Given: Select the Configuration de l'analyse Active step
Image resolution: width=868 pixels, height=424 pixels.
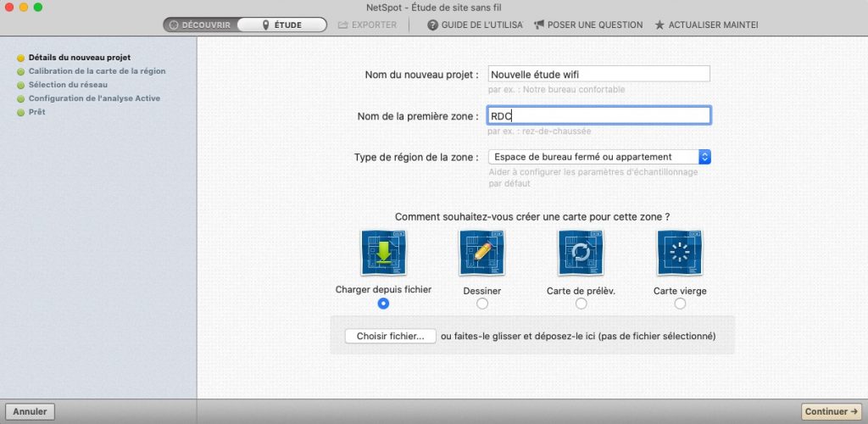Looking at the screenshot, I should [95, 98].
